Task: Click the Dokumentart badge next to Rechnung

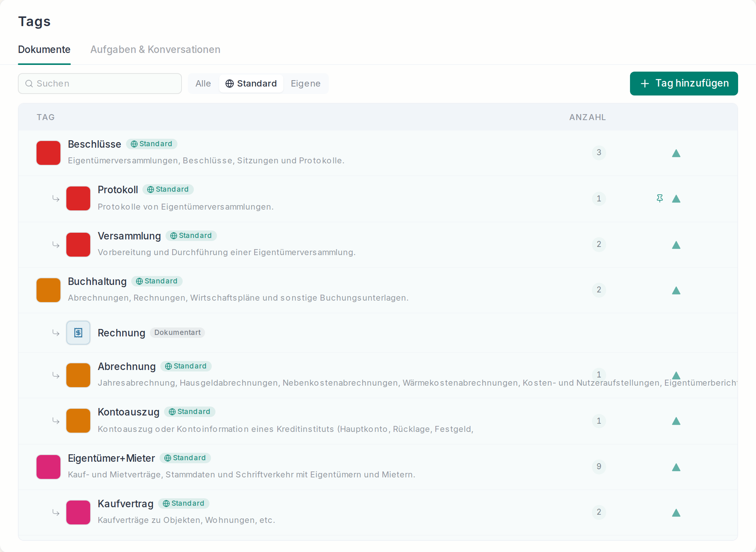Action: tap(177, 333)
